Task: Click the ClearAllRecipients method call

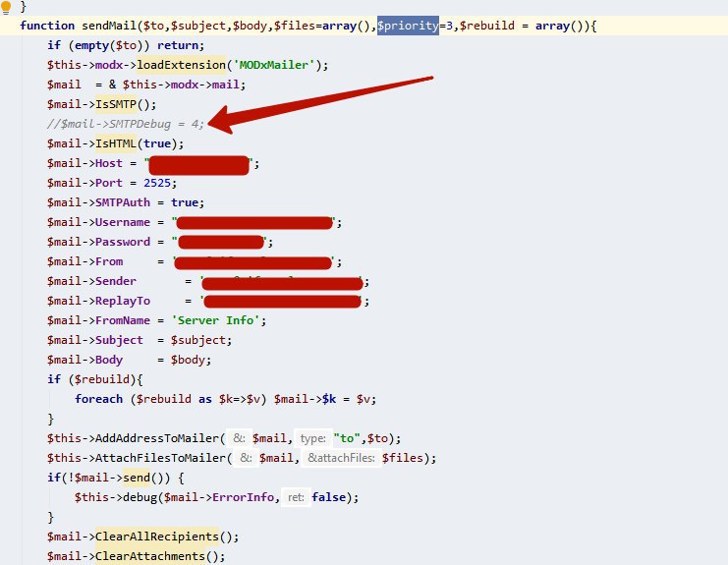Action: (x=157, y=537)
